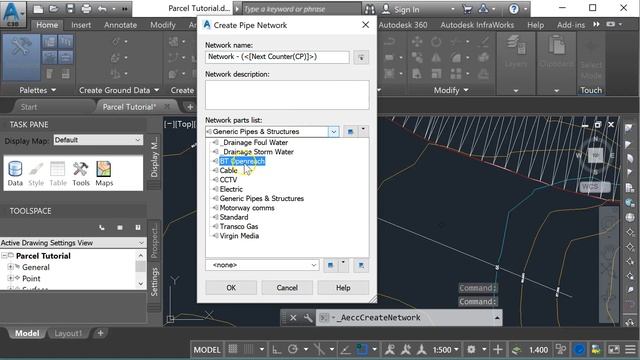The width and height of the screenshot is (640, 360).
Task: Click the wrench customize icon on command line
Action: point(308,318)
